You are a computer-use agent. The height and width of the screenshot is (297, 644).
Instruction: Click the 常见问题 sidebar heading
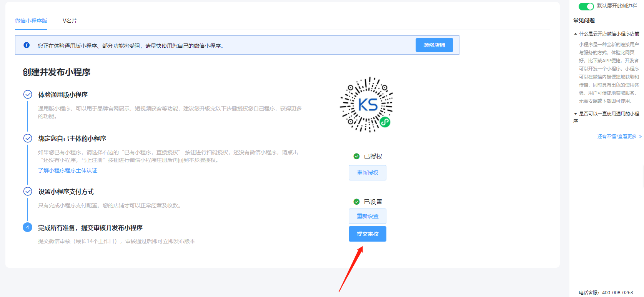pyautogui.click(x=584, y=20)
